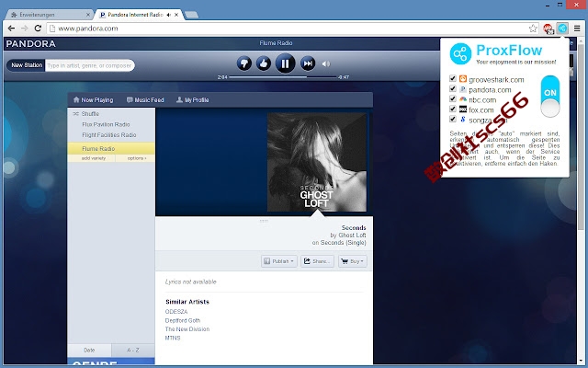Click the artist, genre, or composer field
Image resolution: width=588 pixels, height=368 pixels.
90,65
